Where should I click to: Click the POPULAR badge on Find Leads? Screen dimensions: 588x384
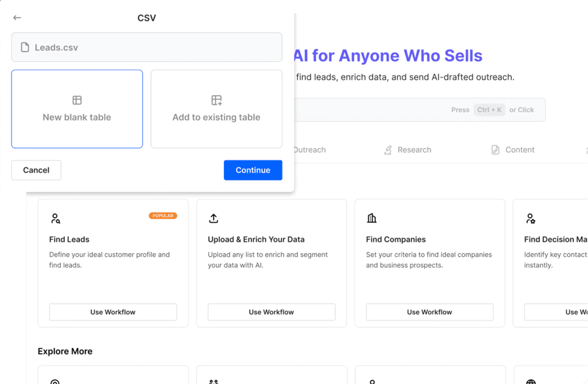163,216
